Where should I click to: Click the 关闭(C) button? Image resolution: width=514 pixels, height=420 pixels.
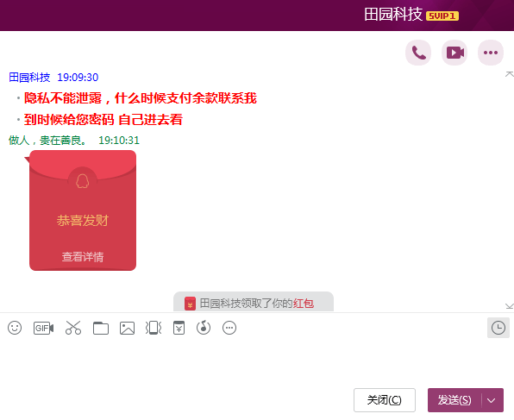pos(385,400)
